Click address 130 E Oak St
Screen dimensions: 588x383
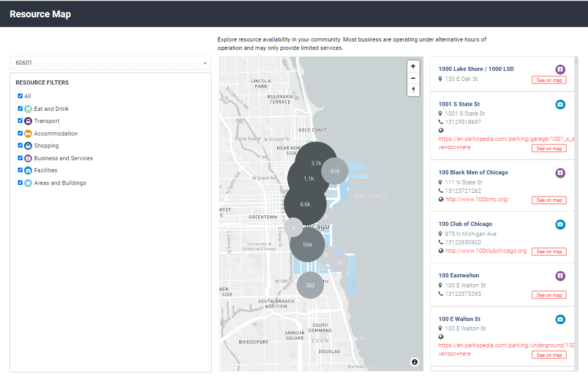pyautogui.click(x=461, y=79)
